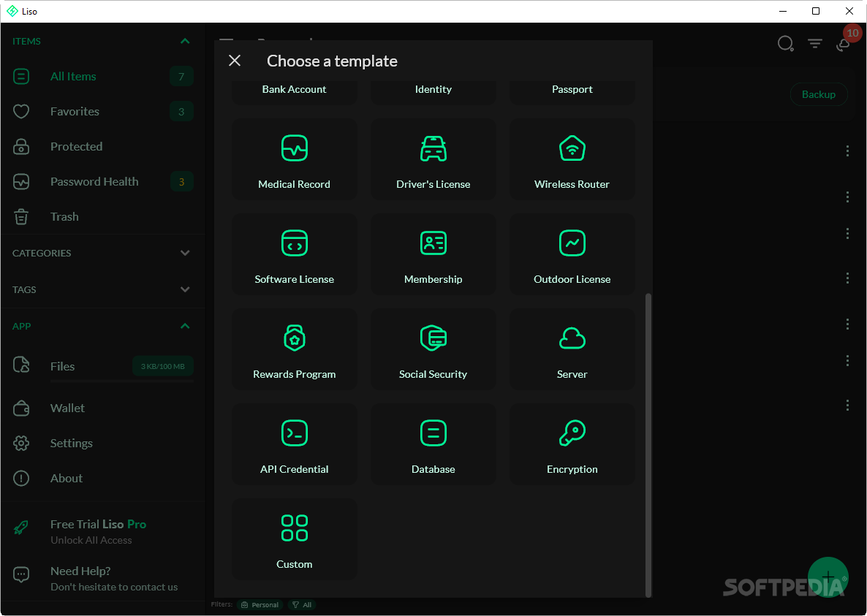The width and height of the screenshot is (867, 616).
Task: Open Favorites in sidebar
Action: [102, 112]
